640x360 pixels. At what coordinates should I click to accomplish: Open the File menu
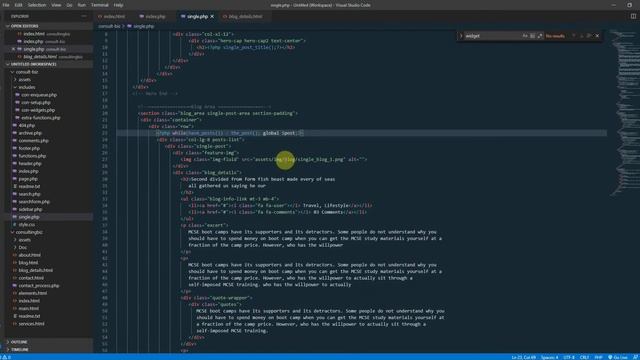tap(6, 5)
